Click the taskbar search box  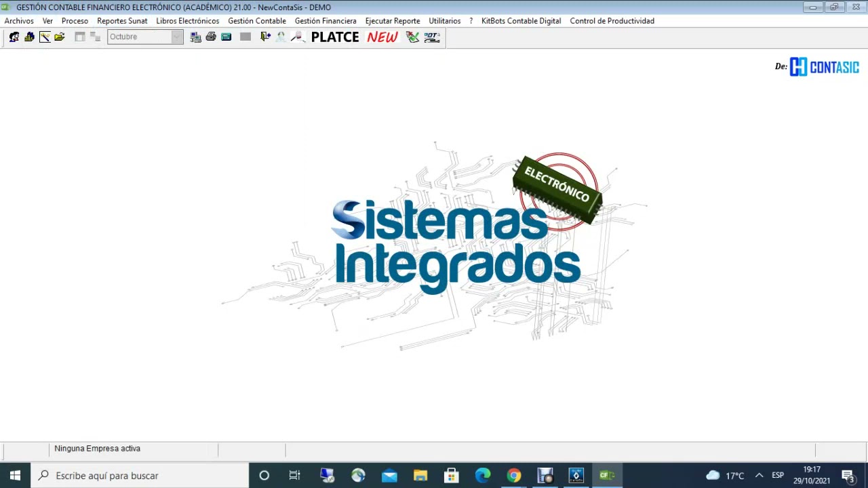tap(140, 475)
